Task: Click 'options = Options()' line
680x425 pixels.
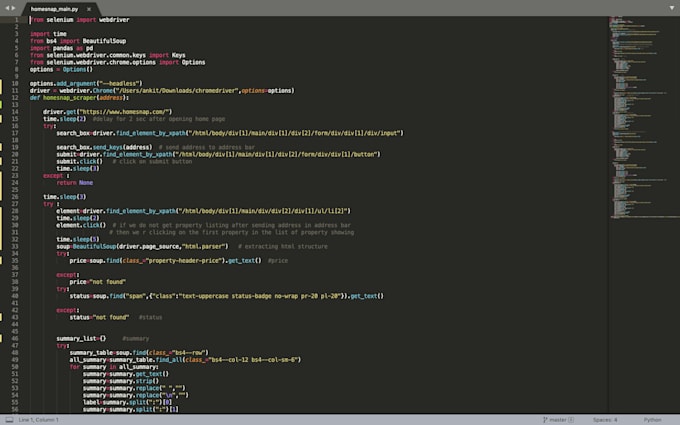Action: (x=61, y=69)
